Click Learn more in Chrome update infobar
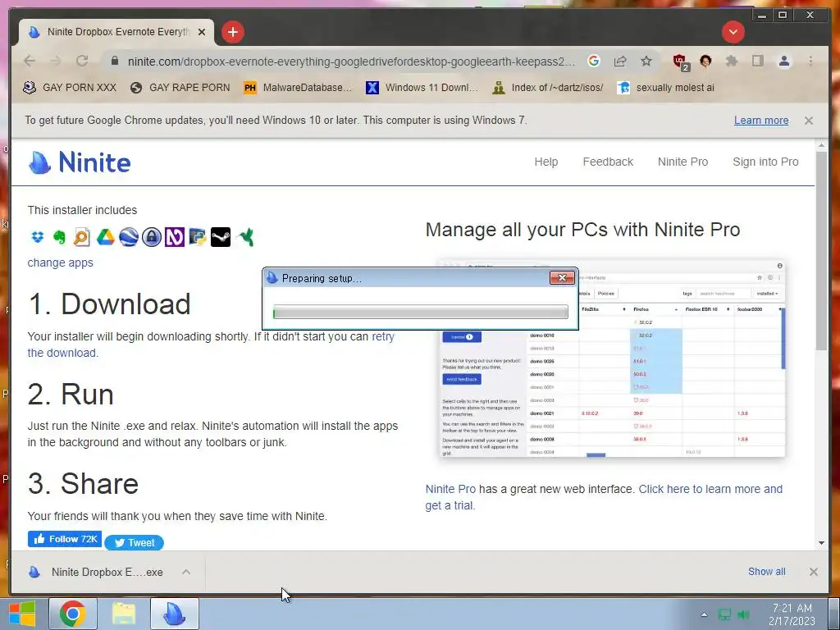 761,120
